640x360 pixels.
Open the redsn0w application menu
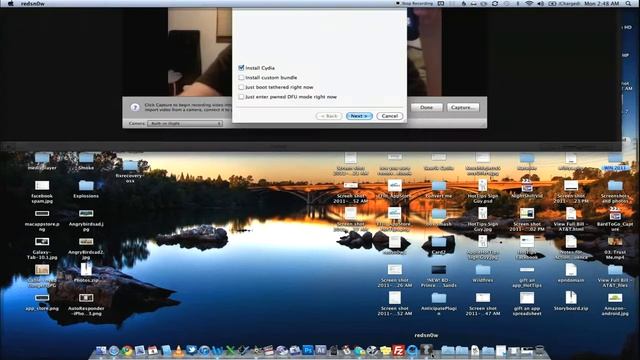pos(33,3)
